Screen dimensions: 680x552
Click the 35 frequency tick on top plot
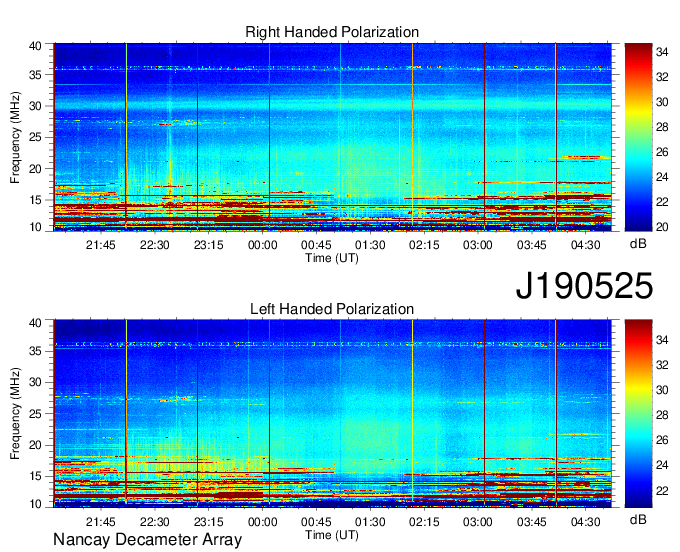[36, 75]
